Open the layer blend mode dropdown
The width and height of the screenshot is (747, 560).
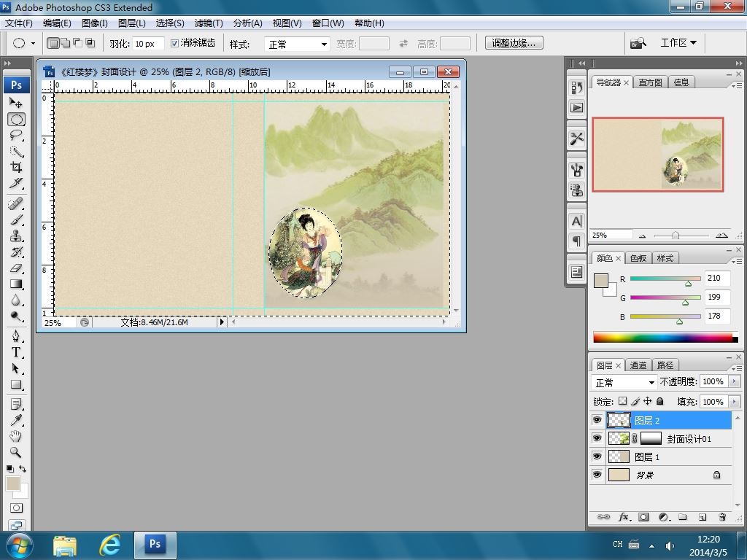[624, 382]
